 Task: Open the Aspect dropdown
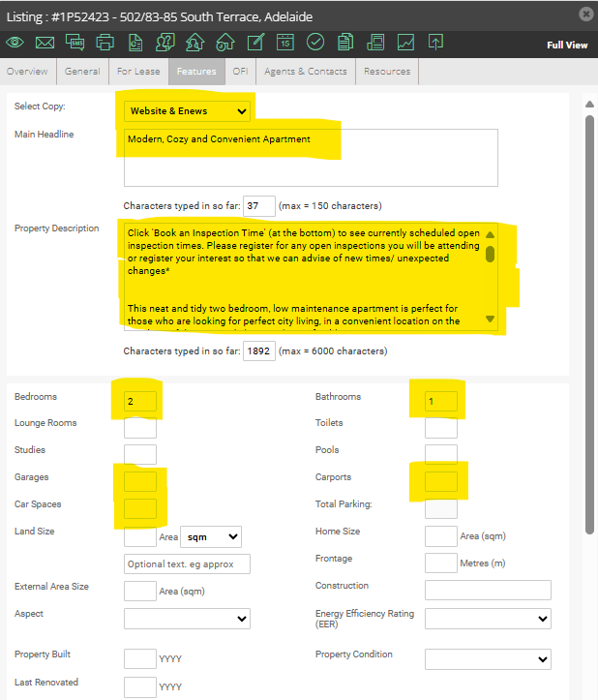point(187,618)
